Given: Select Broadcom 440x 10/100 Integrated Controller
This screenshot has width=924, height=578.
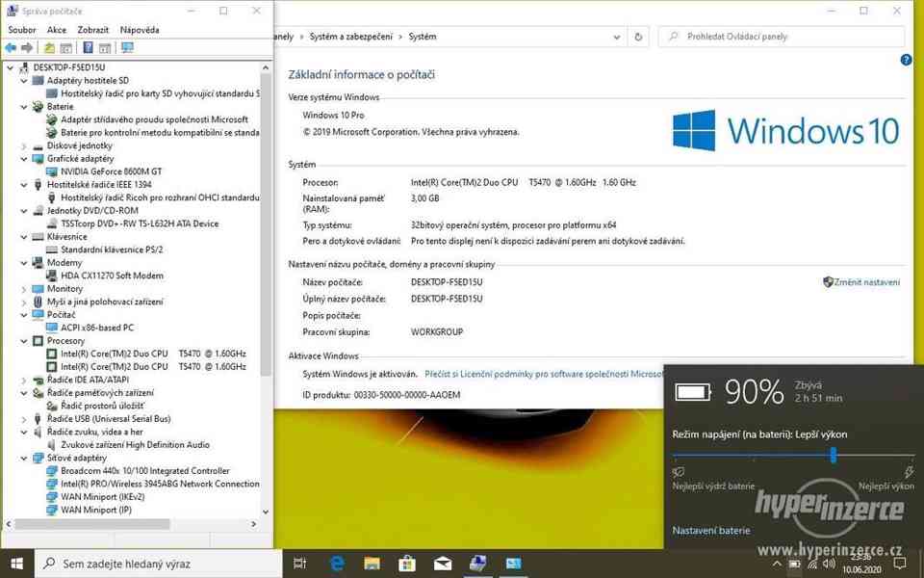Looking at the screenshot, I should (x=145, y=471).
